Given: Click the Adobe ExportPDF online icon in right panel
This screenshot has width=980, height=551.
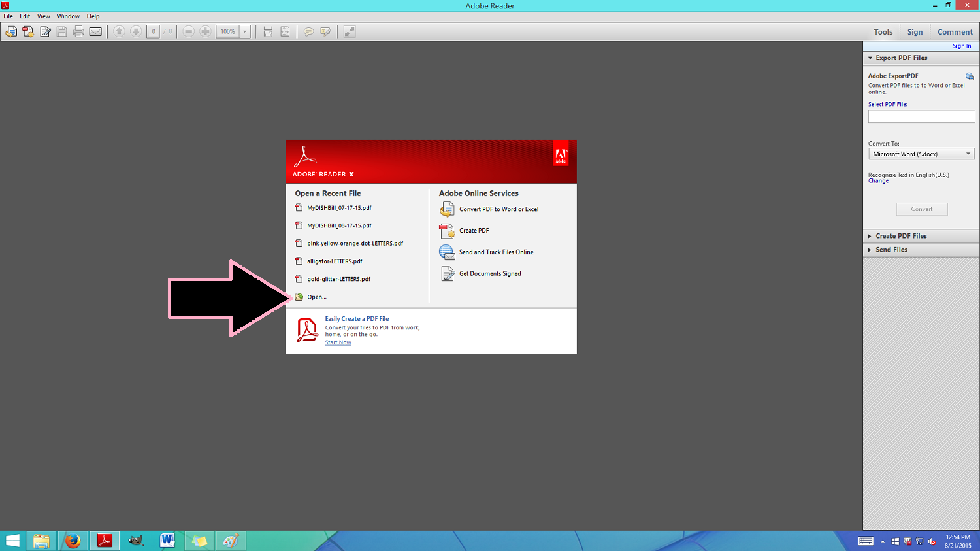Looking at the screenshot, I should click(x=970, y=76).
